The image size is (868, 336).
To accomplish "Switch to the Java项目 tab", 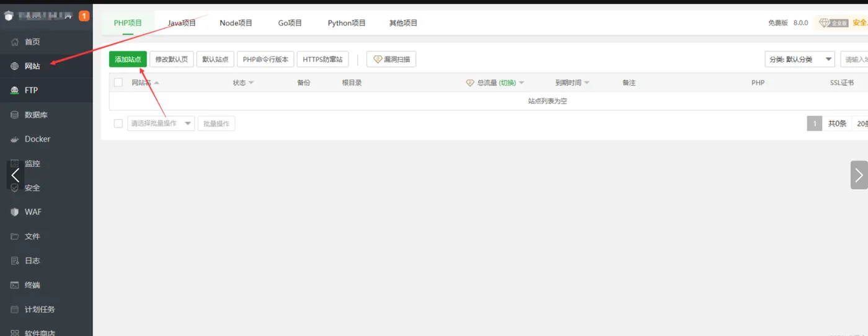I will click(182, 23).
